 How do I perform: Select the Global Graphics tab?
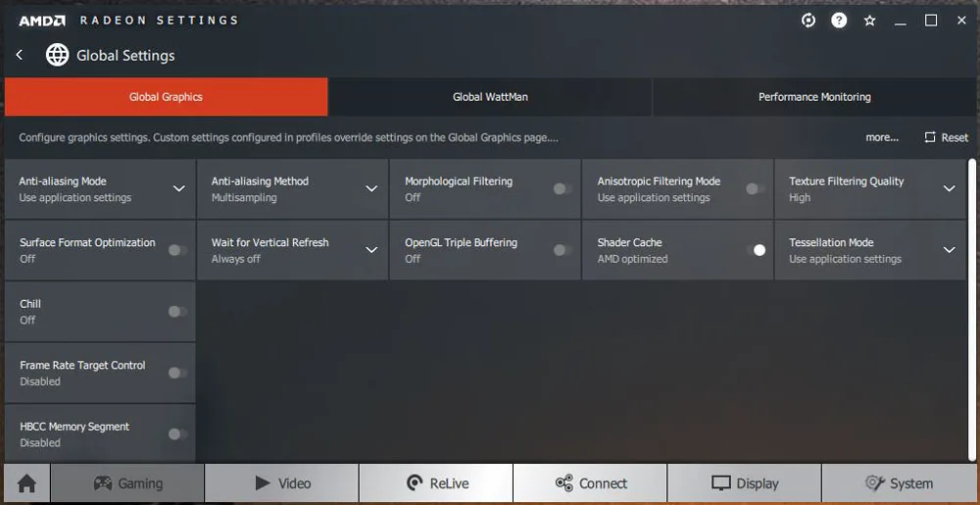click(166, 97)
